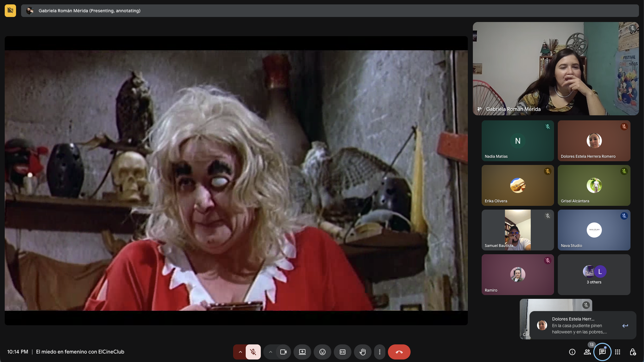Select Gabriela Román Mérida's video tile
This screenshot has width=644, height=362.
coord(556,69)
